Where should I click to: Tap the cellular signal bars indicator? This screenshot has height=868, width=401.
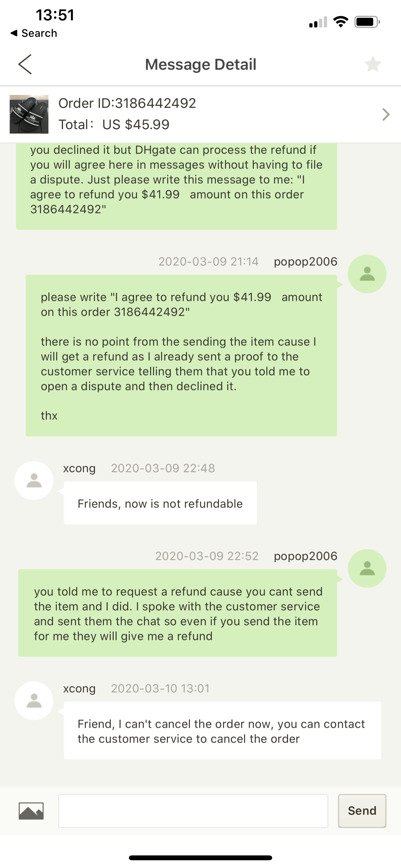[x=317, y=22]
